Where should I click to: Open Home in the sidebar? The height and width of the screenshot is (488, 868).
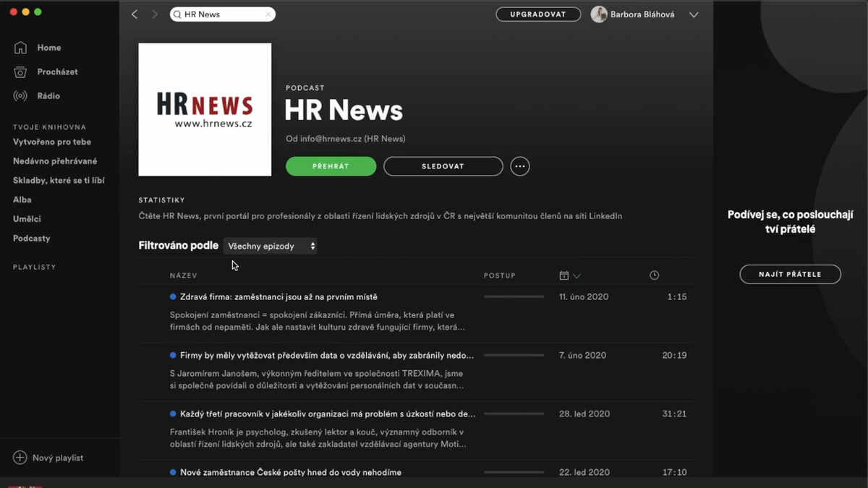(49, 48)
